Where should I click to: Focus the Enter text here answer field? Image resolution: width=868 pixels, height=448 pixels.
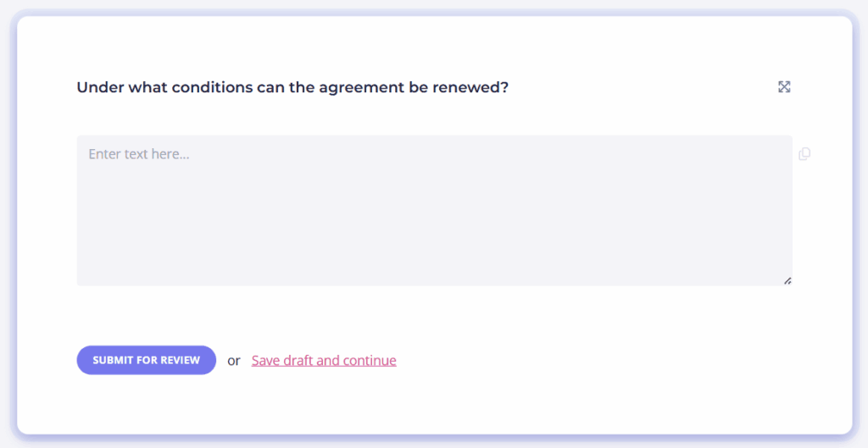click(435, 211)
